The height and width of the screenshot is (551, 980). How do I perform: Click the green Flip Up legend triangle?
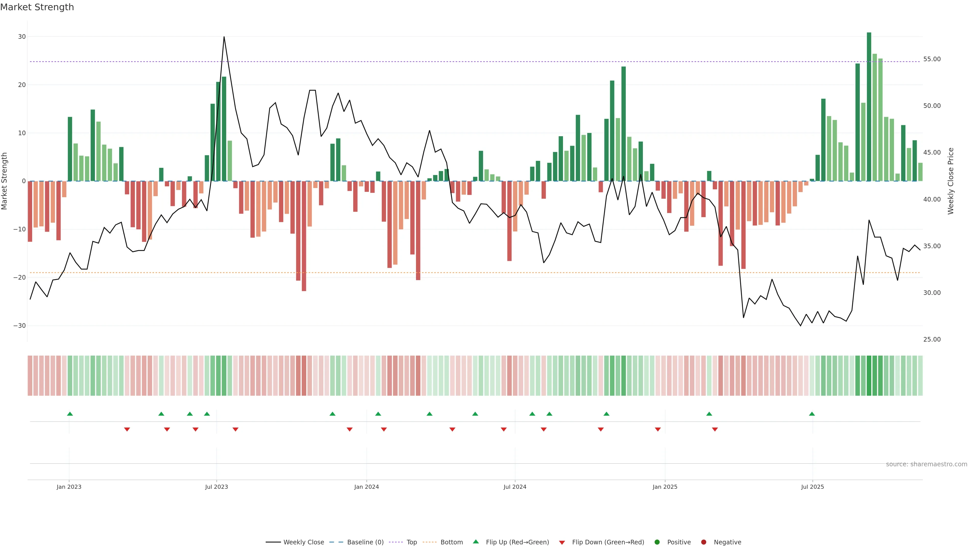click(x=475, y=542)
